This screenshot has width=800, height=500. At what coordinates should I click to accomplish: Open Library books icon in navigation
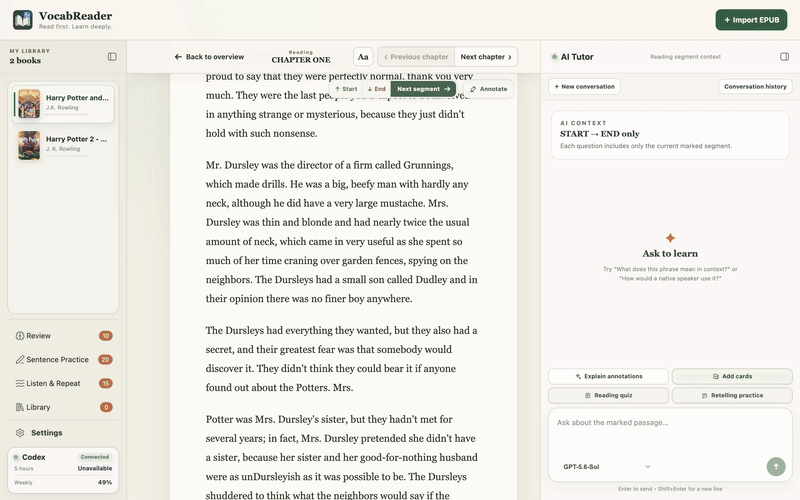pyautogui.click(x=20, y=407)
